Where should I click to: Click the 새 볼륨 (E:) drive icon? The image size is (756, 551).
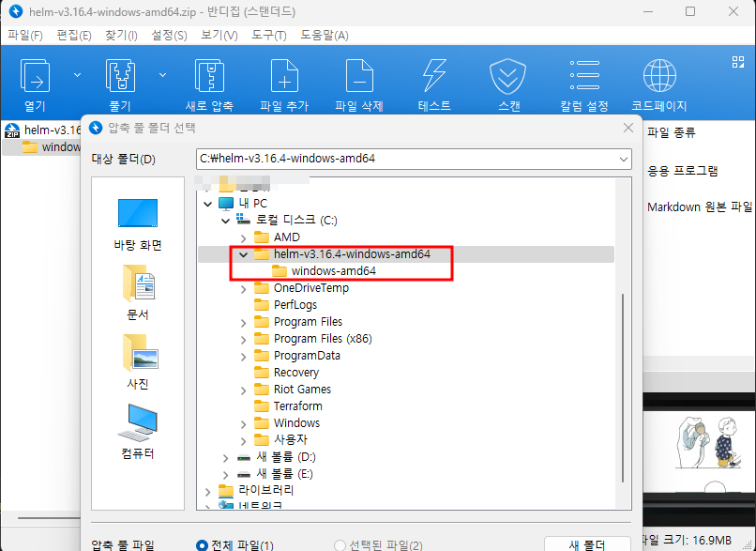244,474
